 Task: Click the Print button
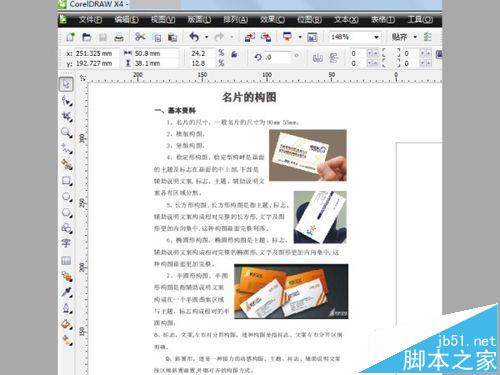click(119, 37)
